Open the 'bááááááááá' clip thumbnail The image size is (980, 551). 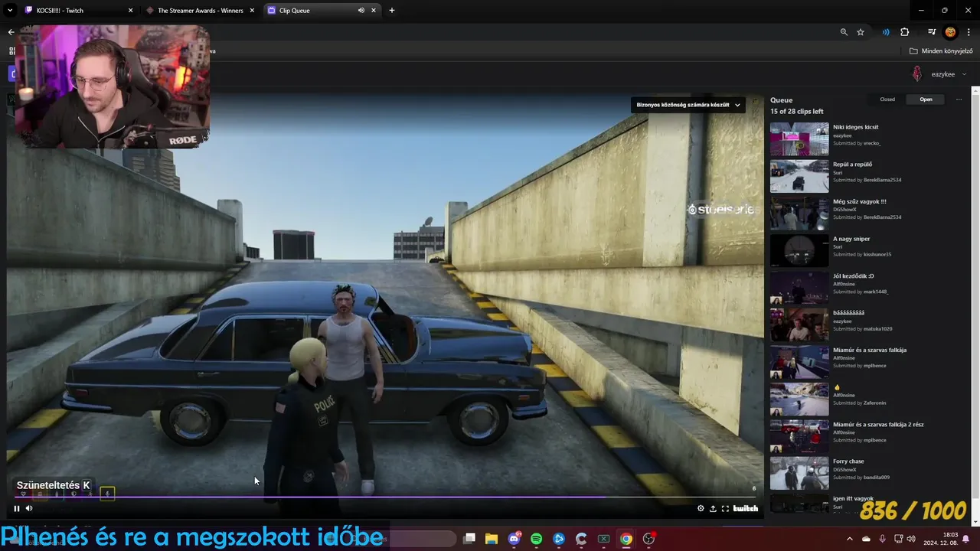799,325
